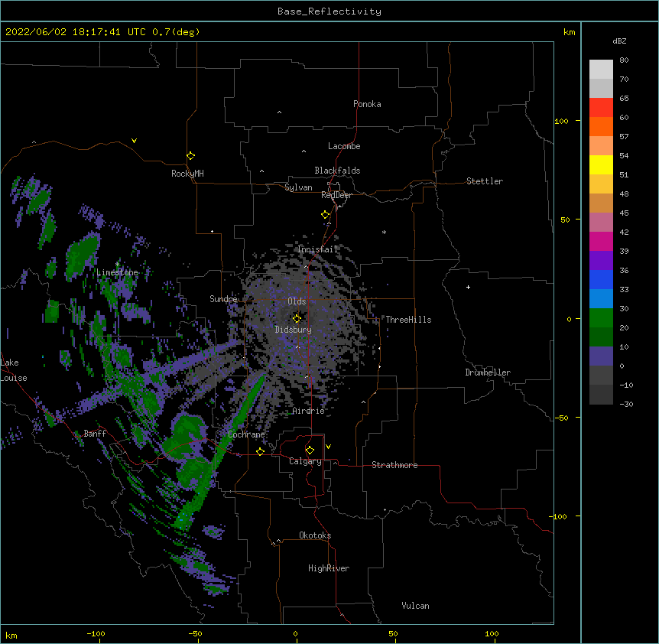
Task: Click the Lacombe town label
Action: tap(344, 146)
